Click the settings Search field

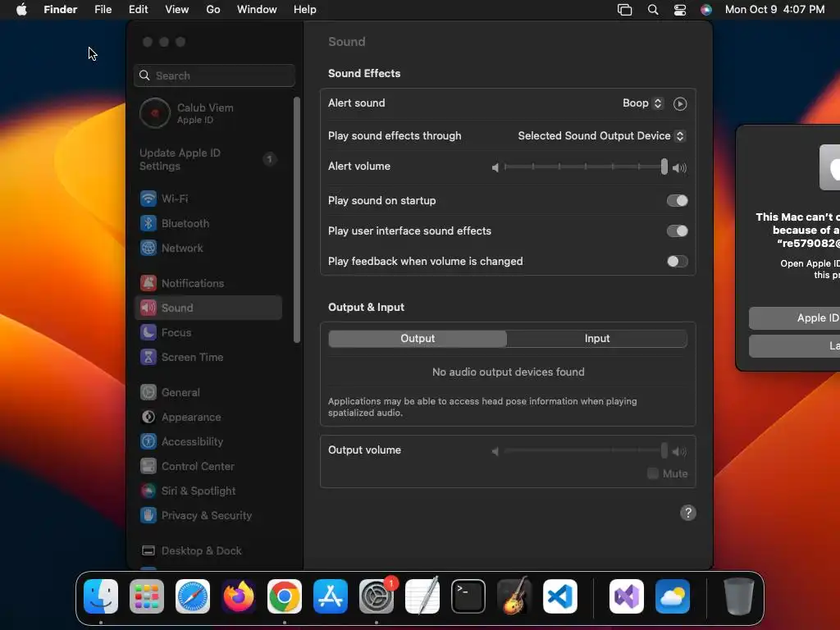pyautogui.click(x=214, y=76)
